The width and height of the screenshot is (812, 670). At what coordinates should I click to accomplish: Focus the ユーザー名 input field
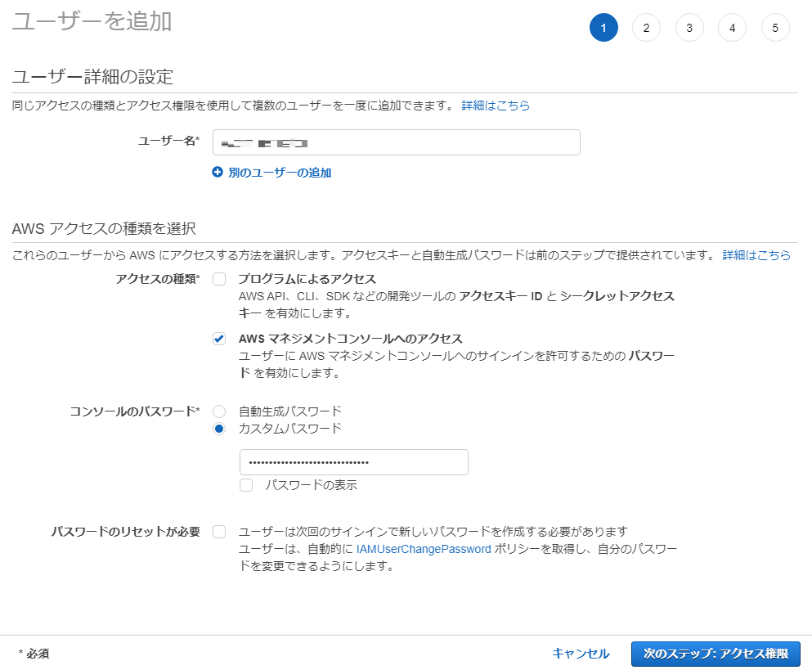[396, 142]
